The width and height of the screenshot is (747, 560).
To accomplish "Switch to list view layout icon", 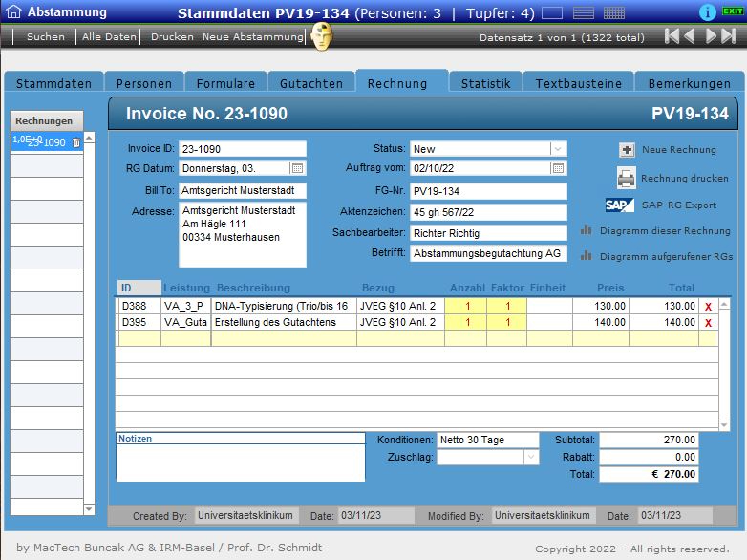I will [x=583, y=12].
